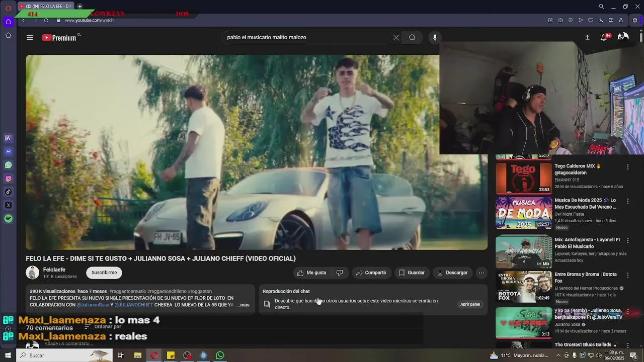The image size is (644, 362).
Task: Open Entre Broma y Broma Botota Fox thumbnail
Action: point(524,287)
